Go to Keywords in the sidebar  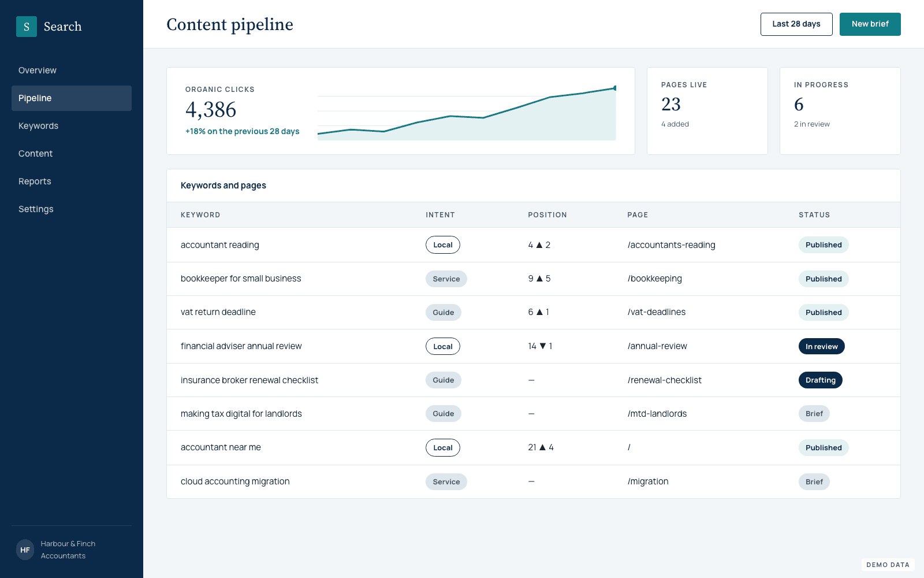[72, 126]
